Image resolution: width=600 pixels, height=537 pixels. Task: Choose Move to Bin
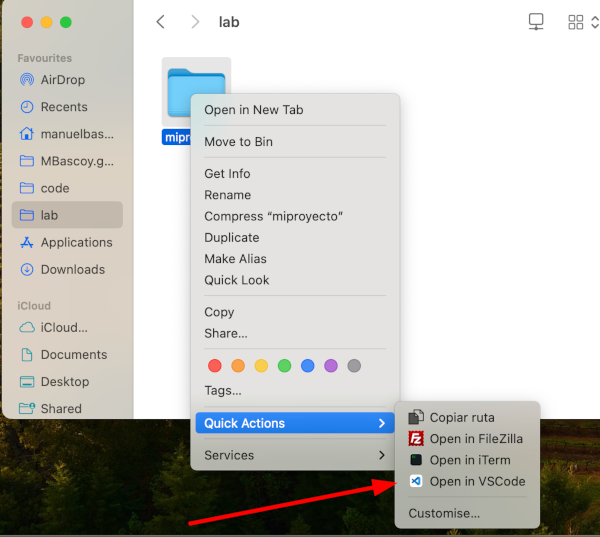[x=238, y=142]
